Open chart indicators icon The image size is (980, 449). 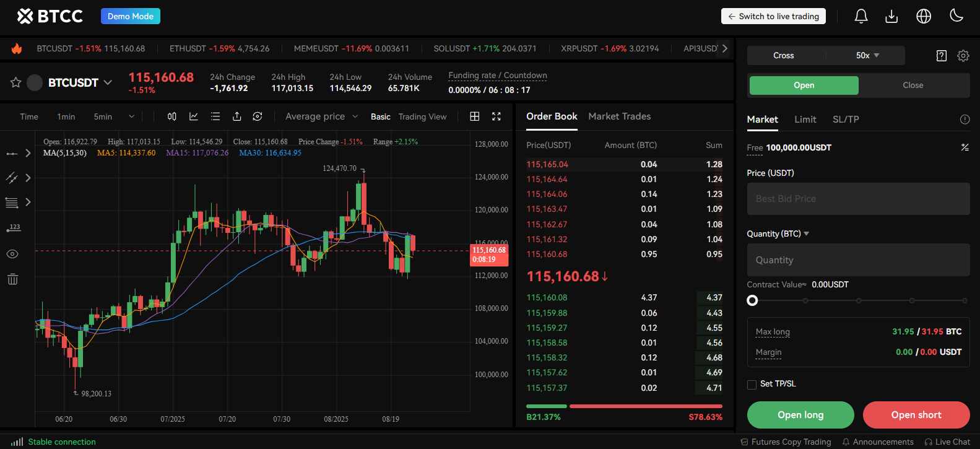tap(194, 116)
